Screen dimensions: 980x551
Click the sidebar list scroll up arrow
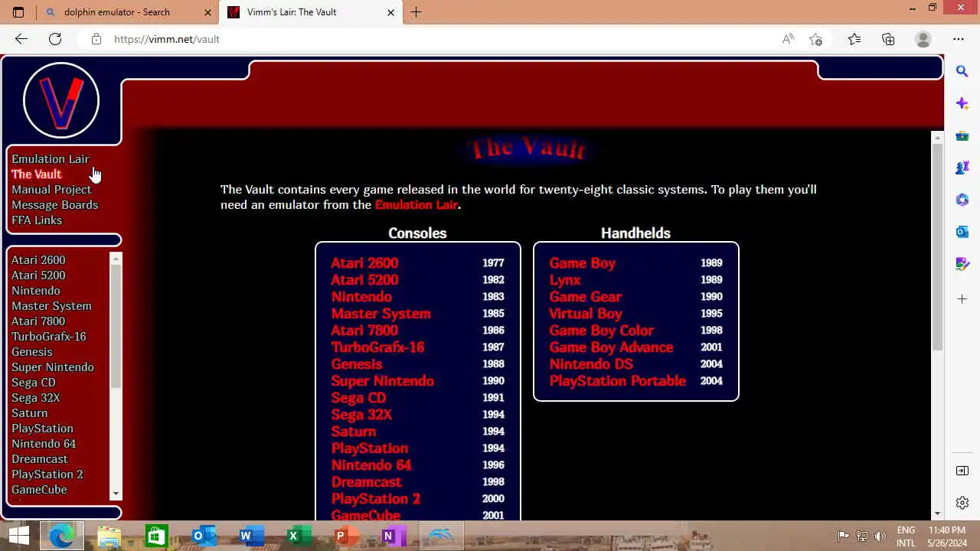tap(116, 259)
